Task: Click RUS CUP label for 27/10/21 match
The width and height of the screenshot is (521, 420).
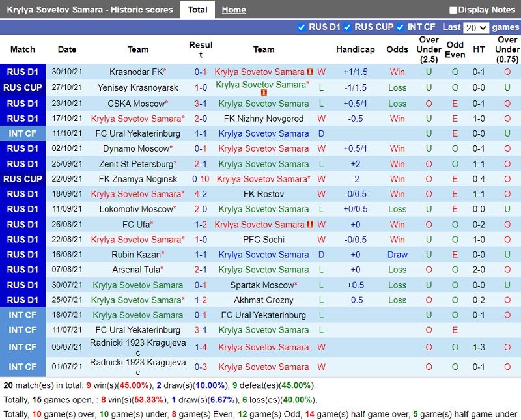Action: [23, 87]
